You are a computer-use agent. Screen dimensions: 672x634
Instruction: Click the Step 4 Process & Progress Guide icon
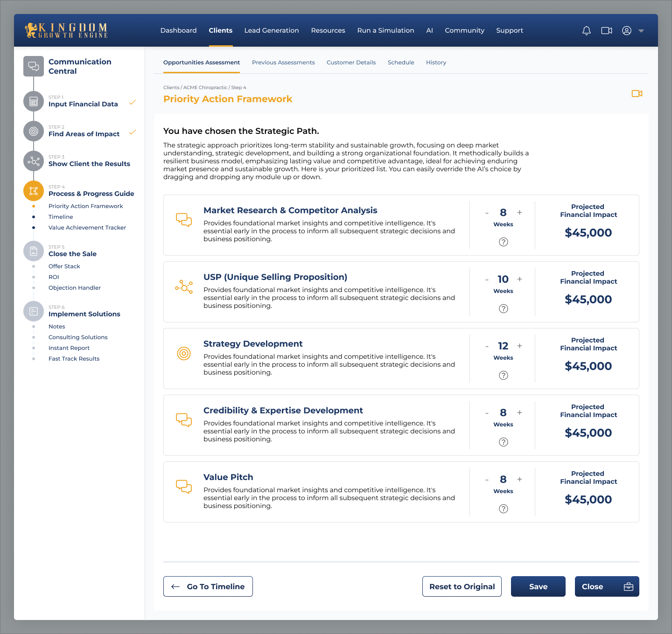34,191
